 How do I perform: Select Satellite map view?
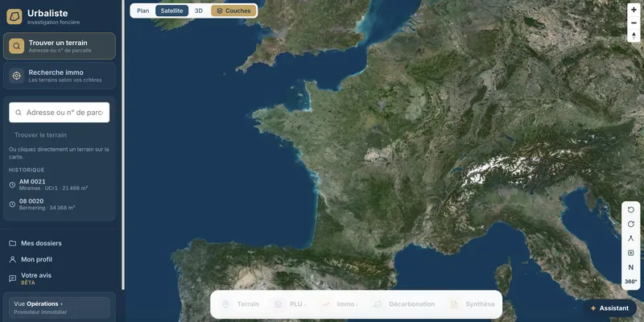171,10
